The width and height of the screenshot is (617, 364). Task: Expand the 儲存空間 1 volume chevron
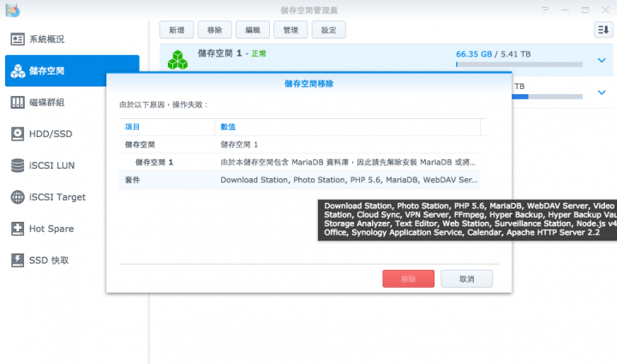[602, 60]
